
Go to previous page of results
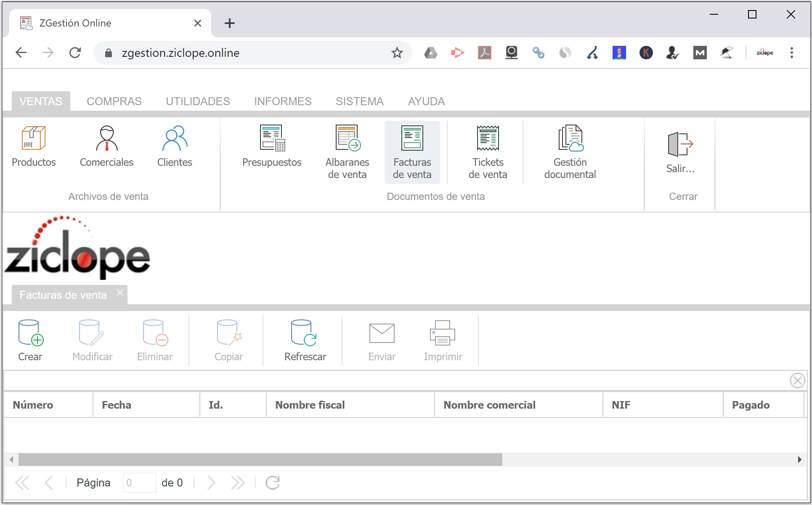pyautogui.click(x=49, y=483)
